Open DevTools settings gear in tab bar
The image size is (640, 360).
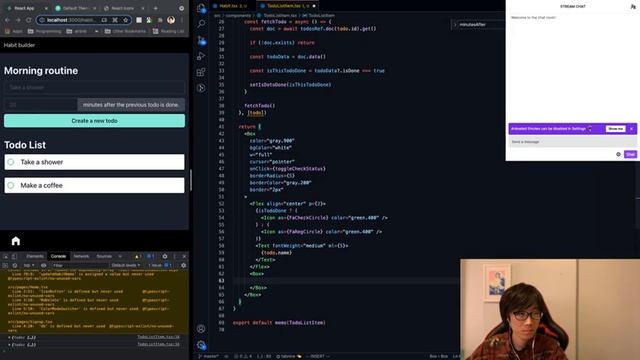pos(165,256)
